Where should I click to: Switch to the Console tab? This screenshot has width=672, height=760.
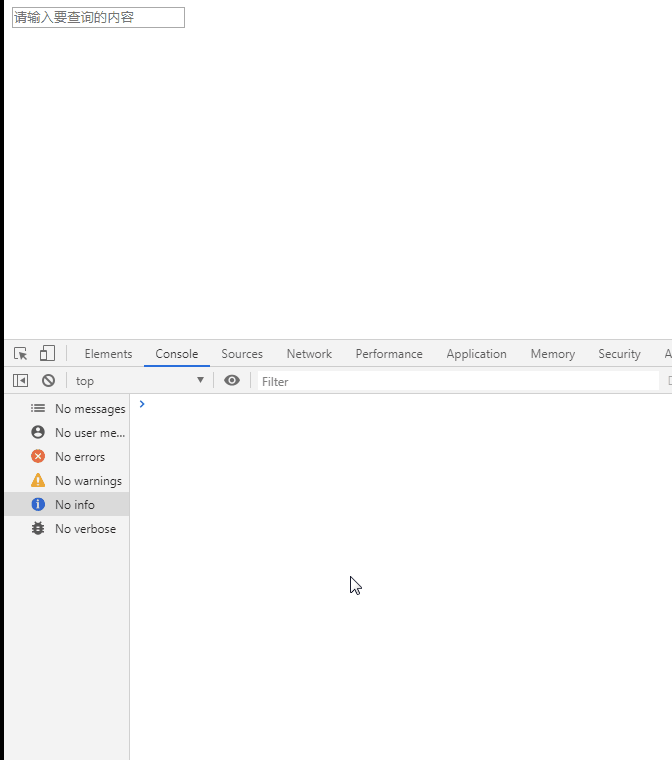[176, 354]
